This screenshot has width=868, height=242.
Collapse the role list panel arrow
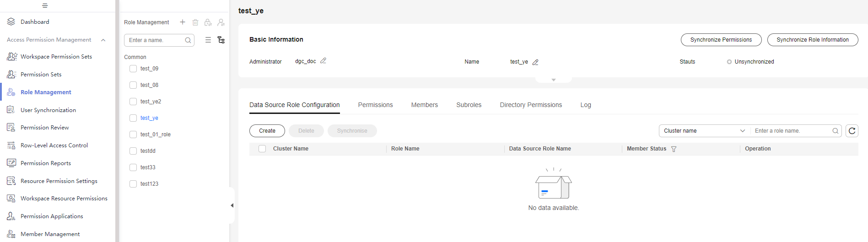[232, 205]
